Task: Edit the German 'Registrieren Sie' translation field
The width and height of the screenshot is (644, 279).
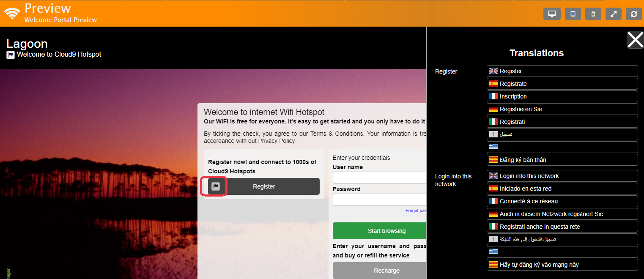Action: [567, 109]
